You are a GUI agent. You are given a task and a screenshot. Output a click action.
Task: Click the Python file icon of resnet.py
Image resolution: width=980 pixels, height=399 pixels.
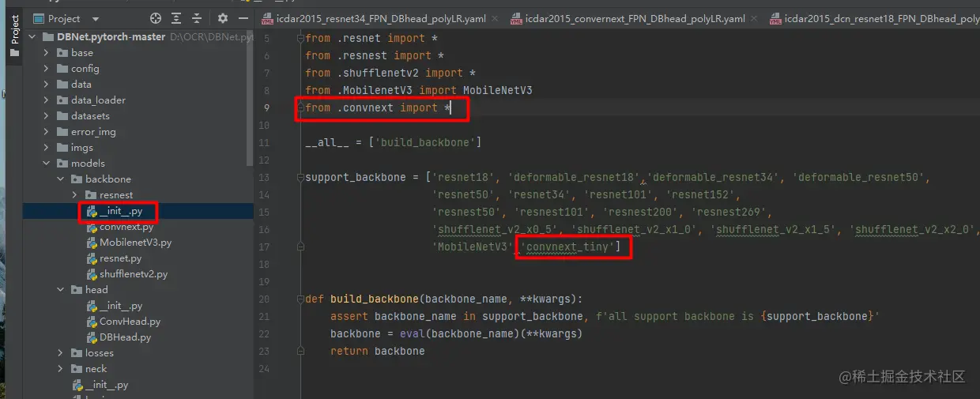tap(92, 258)
